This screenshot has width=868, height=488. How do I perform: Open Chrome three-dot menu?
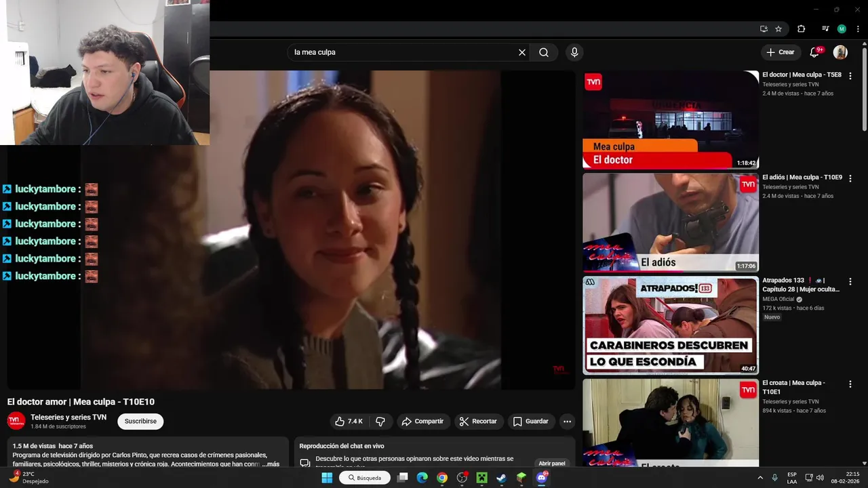pos(856,29)
